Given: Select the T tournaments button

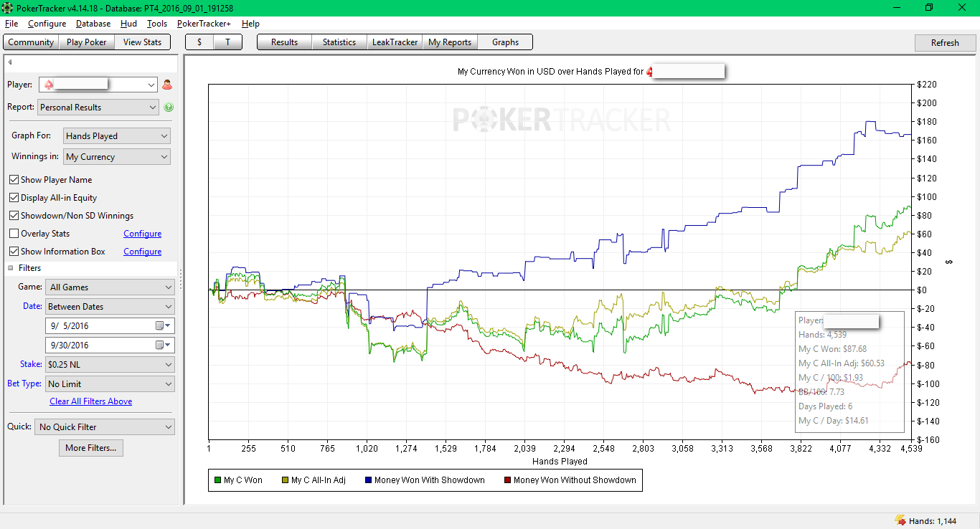Looking at the screenshot, I should click(x=227, y=42).
